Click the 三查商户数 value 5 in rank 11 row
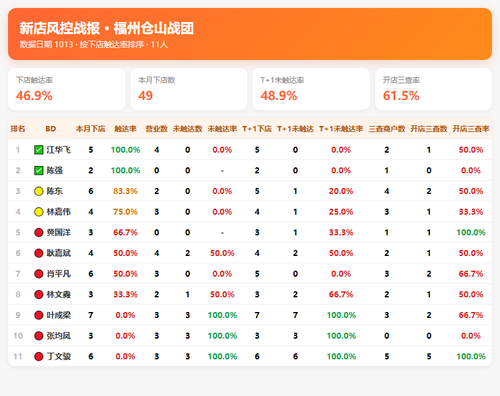This screenshot has height=396, width=500. 387,357
